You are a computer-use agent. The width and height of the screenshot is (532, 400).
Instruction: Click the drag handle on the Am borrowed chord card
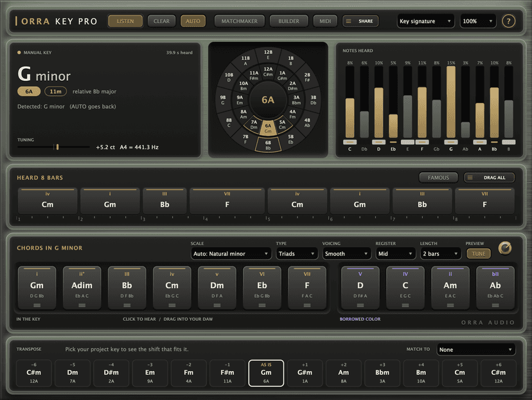450,305
